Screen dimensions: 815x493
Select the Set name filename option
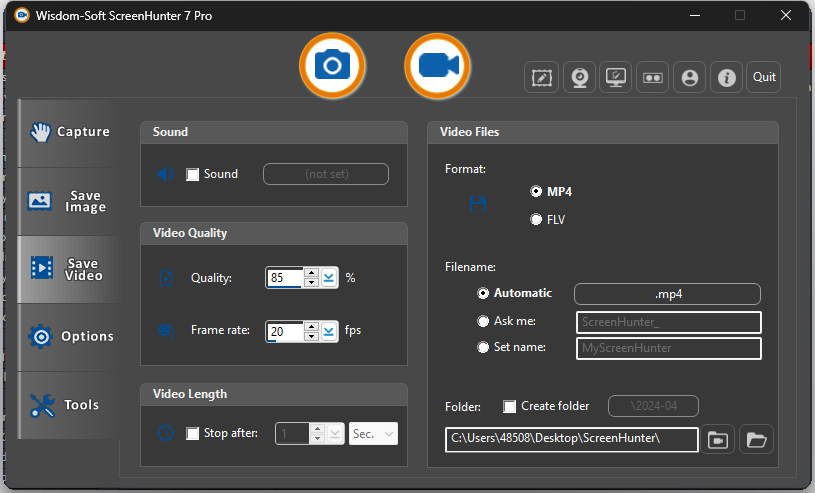[x=483, y=347]
